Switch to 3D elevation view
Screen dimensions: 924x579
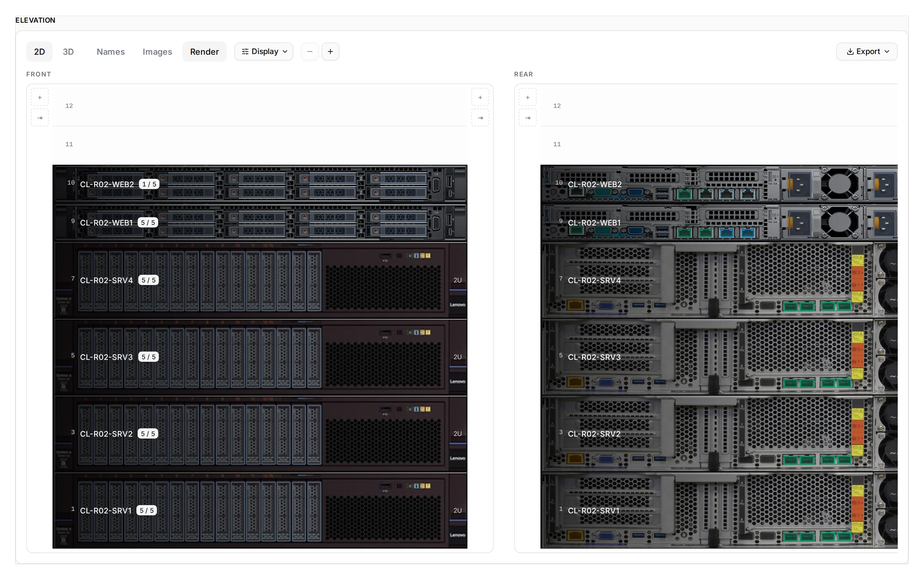pyautogui.click(x=68, y=52)
